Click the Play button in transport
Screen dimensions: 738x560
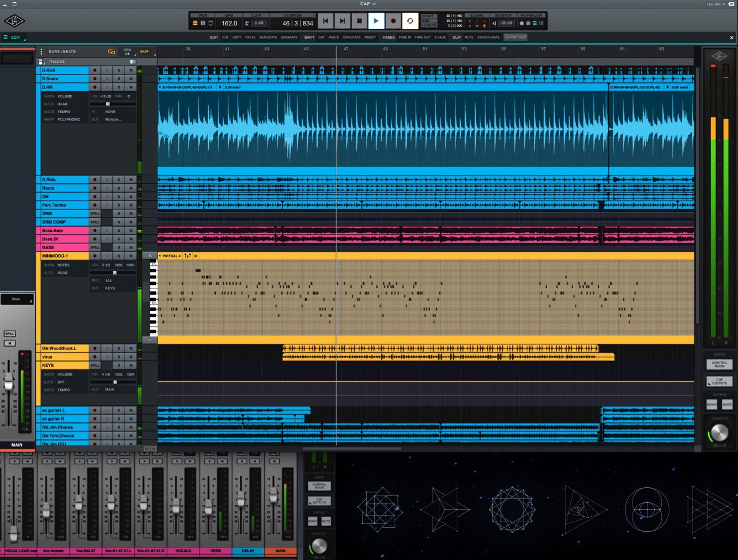[x=376, y=21]
